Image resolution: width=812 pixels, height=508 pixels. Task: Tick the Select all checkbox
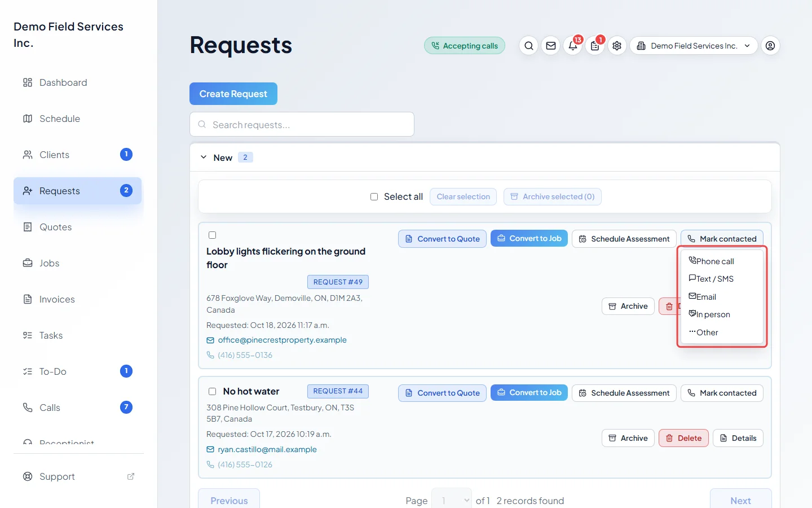click(374, 196)
